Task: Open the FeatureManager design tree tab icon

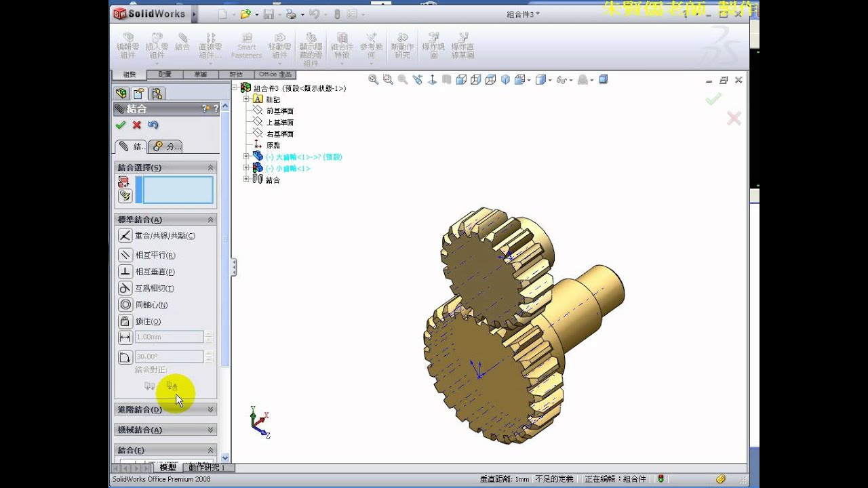Action: point(121,94)
